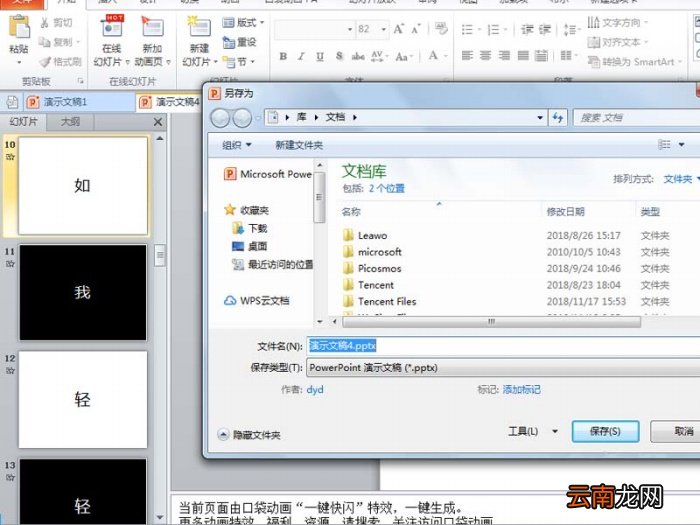Switch to the 幻灯片 slides panel tab
Screen dimensions: 700x525
(x=23, y=121)
